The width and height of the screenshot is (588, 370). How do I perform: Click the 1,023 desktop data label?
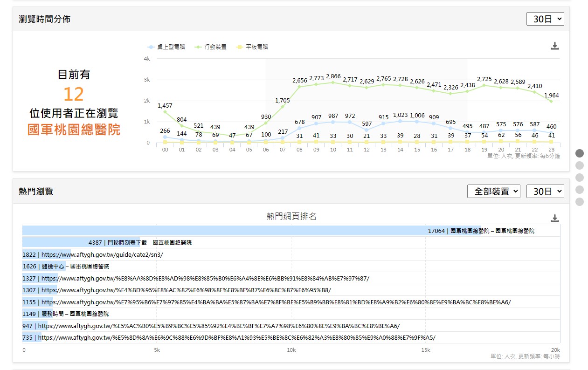401,115
